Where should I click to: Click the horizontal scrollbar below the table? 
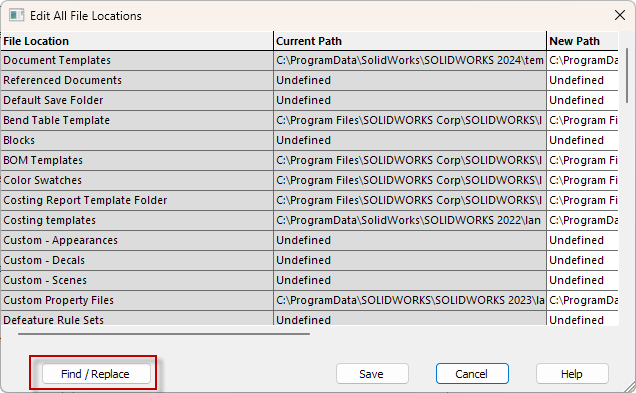[x=164, y=334]
